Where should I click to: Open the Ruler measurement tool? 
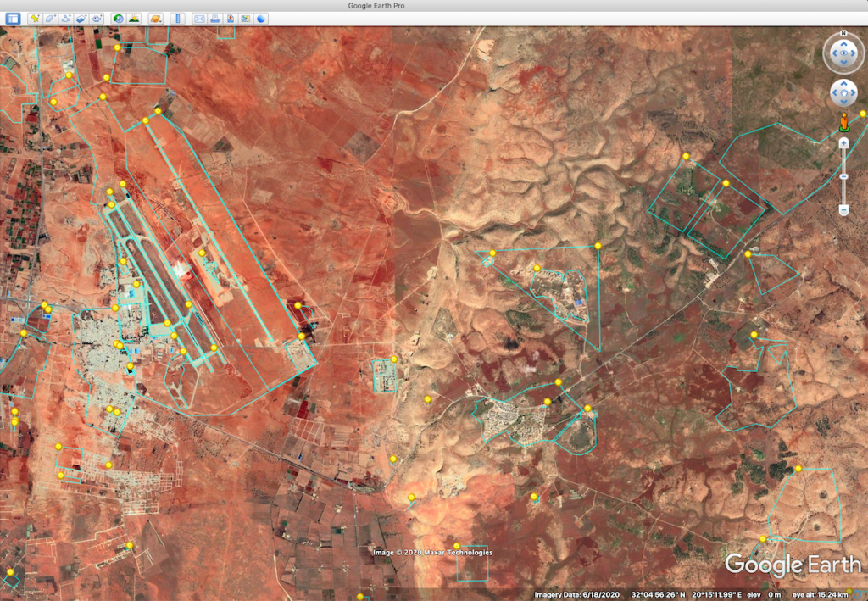coord(178,19)
